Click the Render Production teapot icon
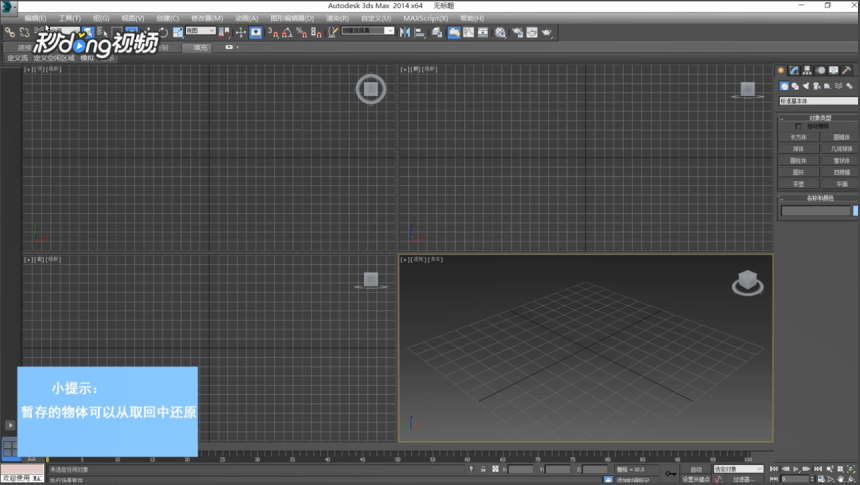 (547, 32)
